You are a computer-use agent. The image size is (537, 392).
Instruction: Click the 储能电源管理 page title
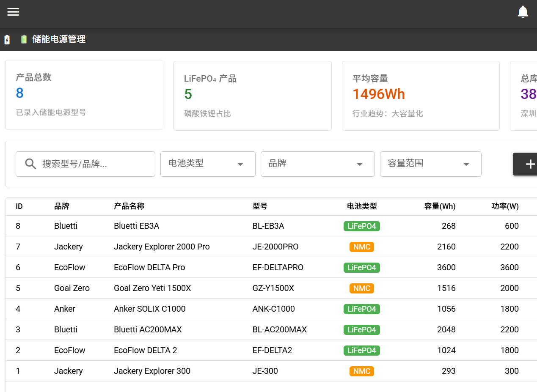pos(59,39)
